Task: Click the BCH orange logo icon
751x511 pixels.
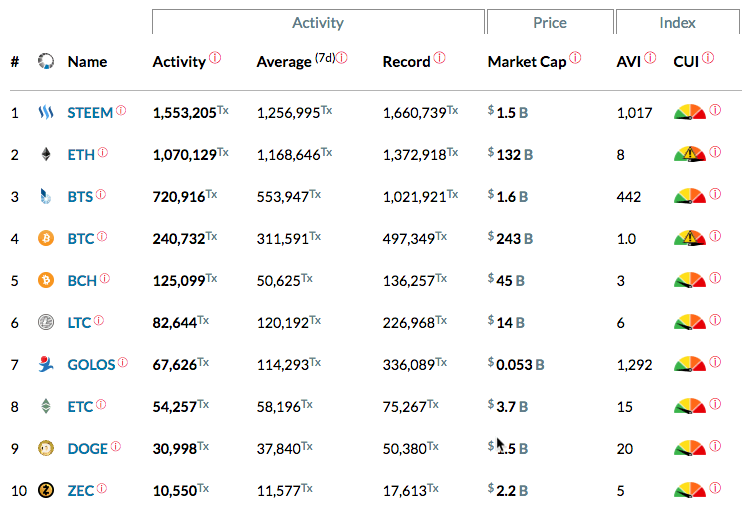Action: (x=46, y=280)
